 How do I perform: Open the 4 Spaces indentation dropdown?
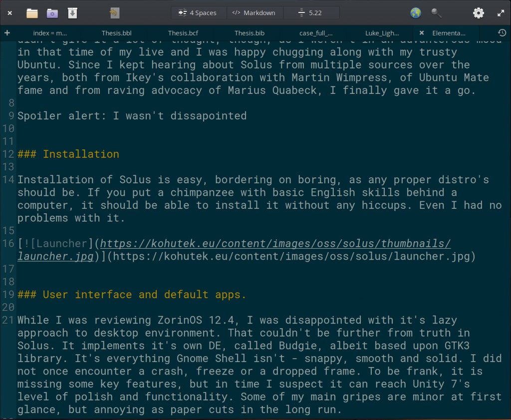[198, 12]
